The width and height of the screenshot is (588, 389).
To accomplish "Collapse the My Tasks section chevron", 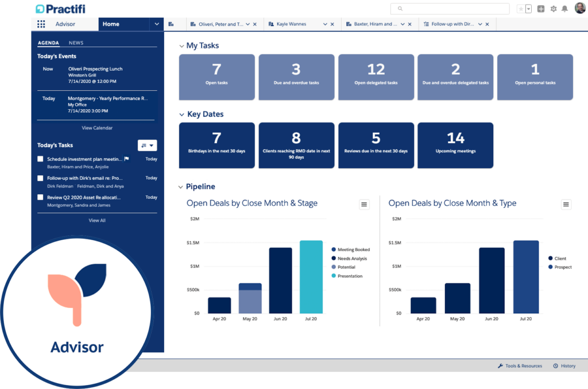I will coord(181,45).
